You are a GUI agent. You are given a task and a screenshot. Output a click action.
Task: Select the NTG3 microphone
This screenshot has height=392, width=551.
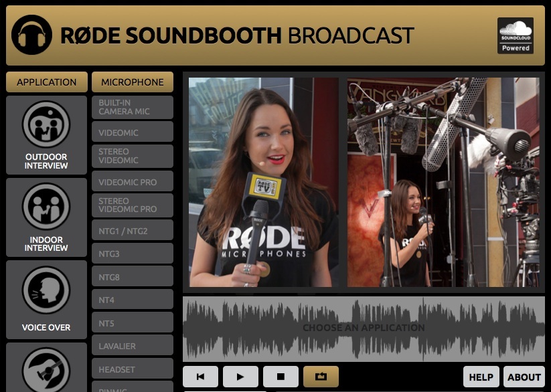tap(133, 254)
